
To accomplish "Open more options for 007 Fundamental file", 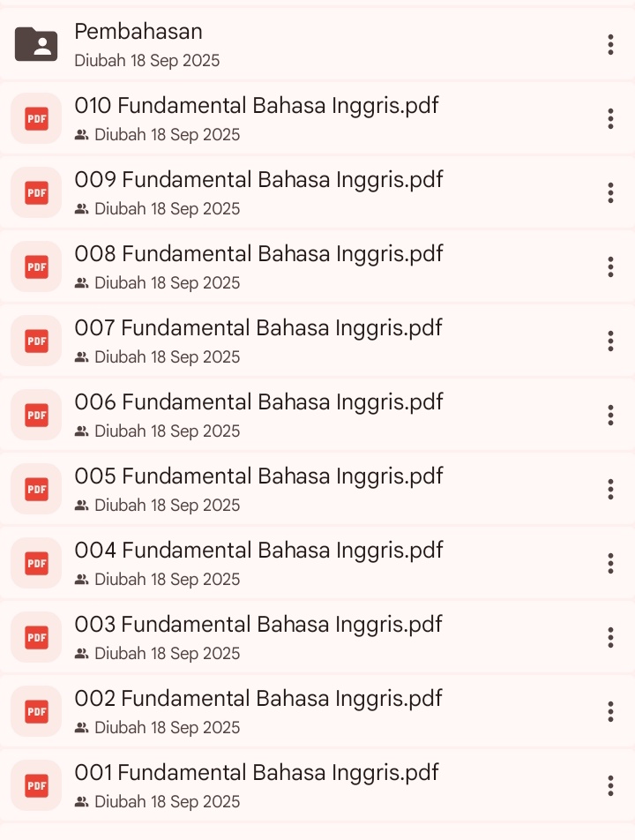I will [610, 341].
